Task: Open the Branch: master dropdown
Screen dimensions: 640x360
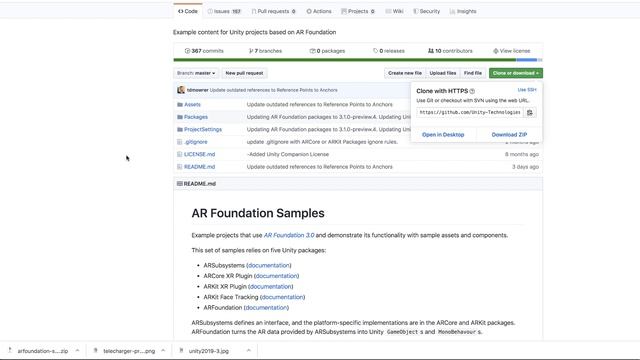Action: pos(196,73)
